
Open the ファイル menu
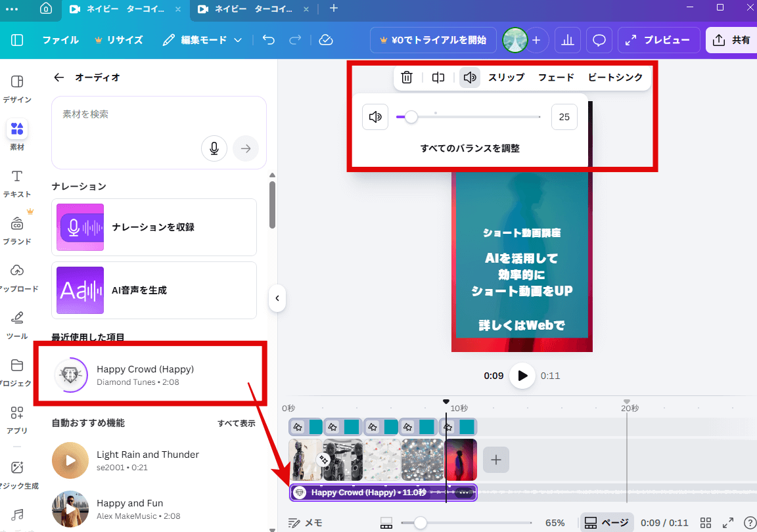point(60,40)
